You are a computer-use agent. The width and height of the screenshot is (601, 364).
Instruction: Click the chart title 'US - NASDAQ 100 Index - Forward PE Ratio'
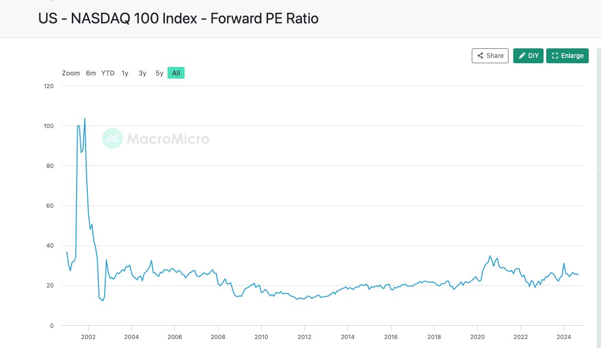(x=178, y=19)
